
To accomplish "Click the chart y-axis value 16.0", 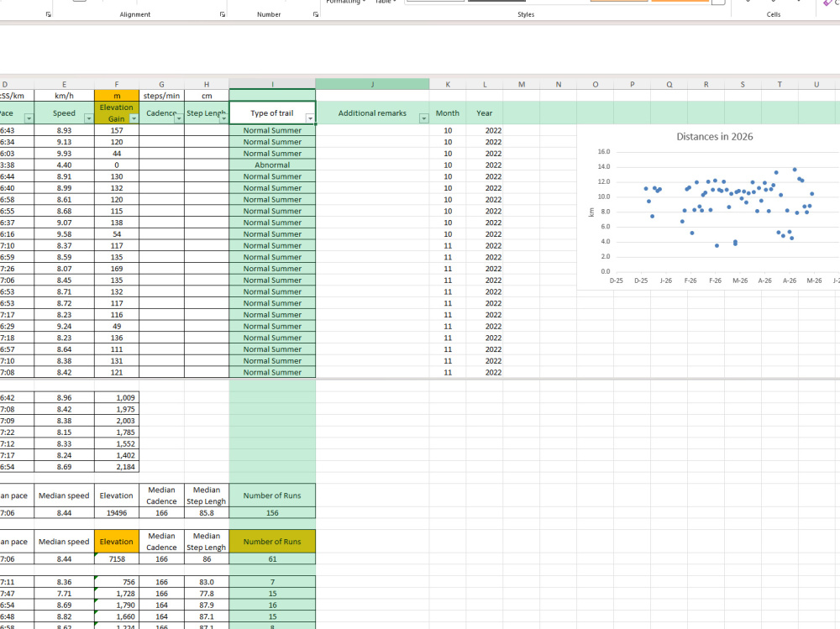I will (x=604, y=152).
